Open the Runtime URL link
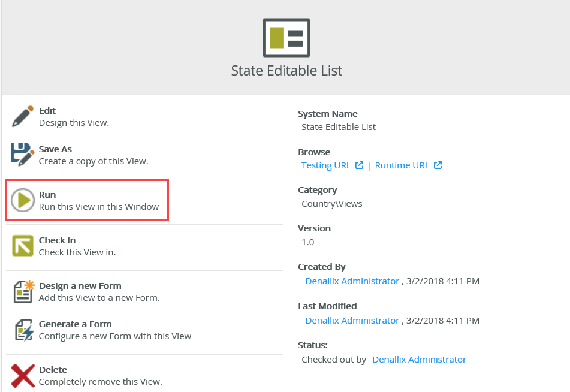Viewport: 570px width, 392px height. (402, 165)
